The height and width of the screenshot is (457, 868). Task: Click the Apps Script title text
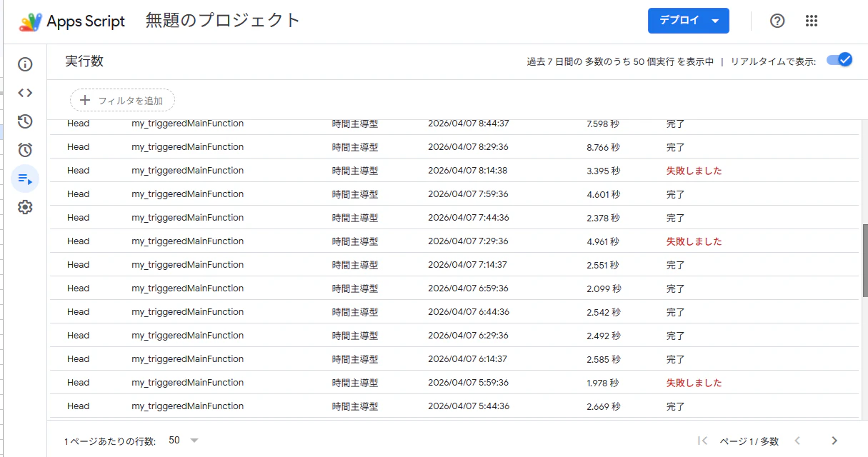(86, 21)
